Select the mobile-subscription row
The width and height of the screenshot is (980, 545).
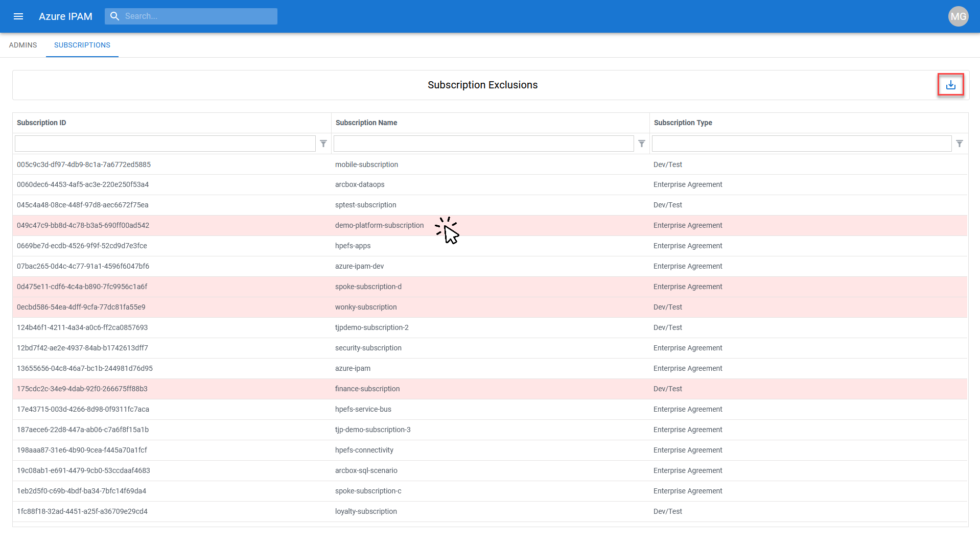point(490,164)
